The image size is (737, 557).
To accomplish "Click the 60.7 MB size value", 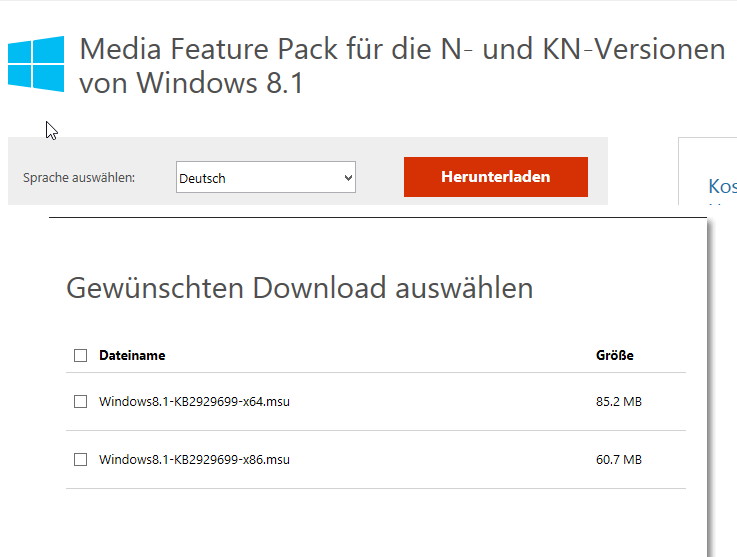I will [x=619, y=459].
